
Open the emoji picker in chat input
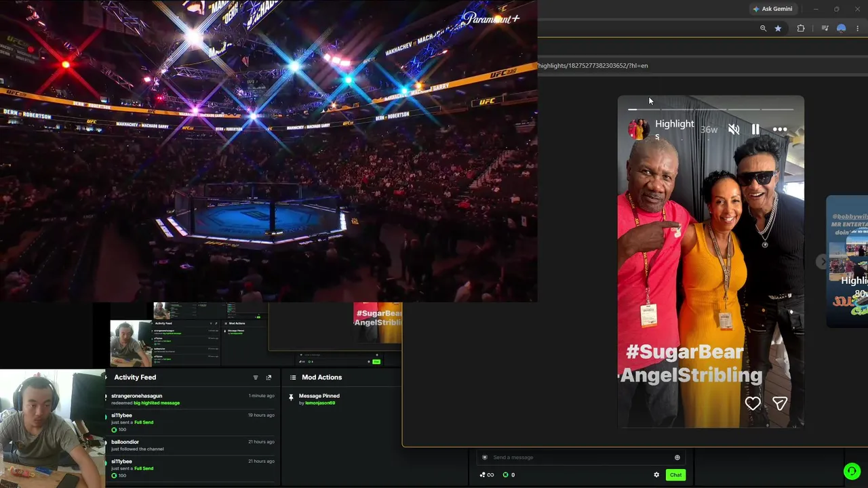677,457
